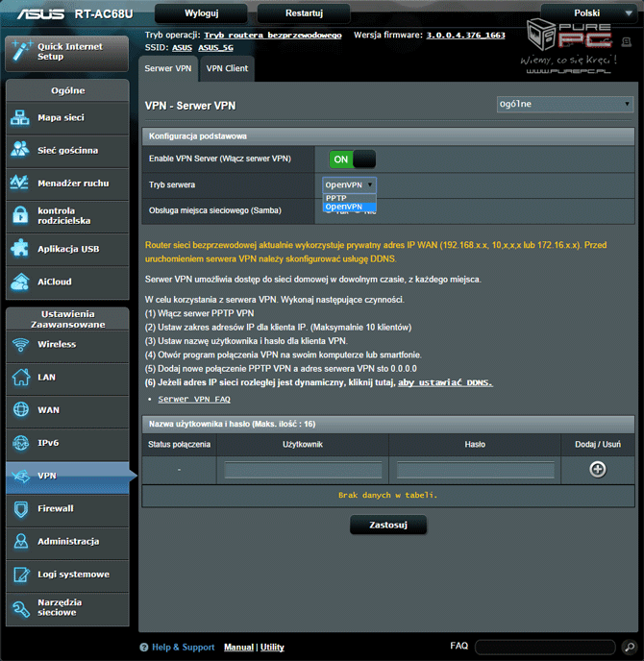Open Quick Internet Setup wand icon
Screen dimensions: 644x661
21,52
